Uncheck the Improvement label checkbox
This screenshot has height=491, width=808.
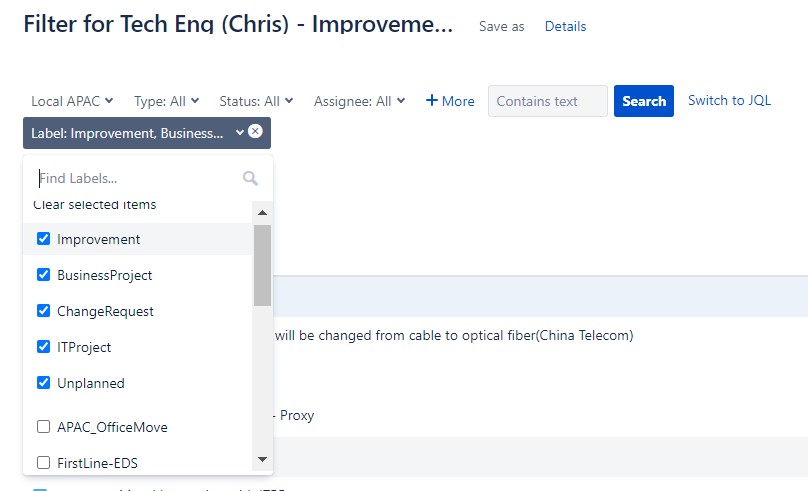tap(43, 239)
